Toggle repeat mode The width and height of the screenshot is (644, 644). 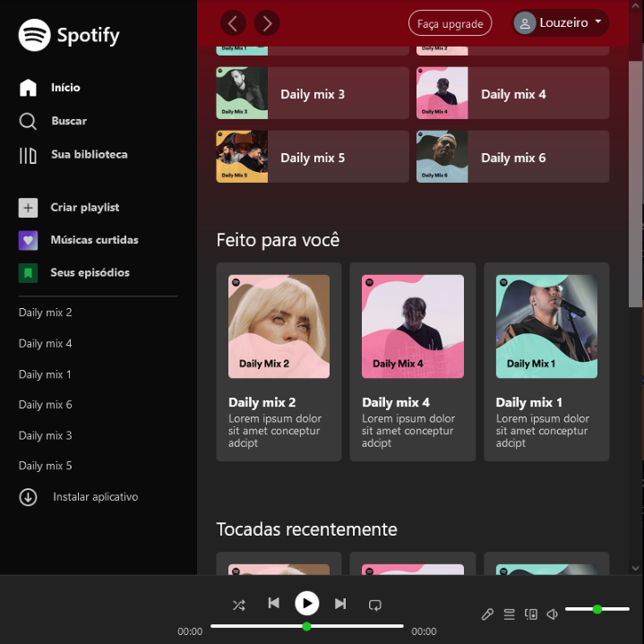pos(375,605)
